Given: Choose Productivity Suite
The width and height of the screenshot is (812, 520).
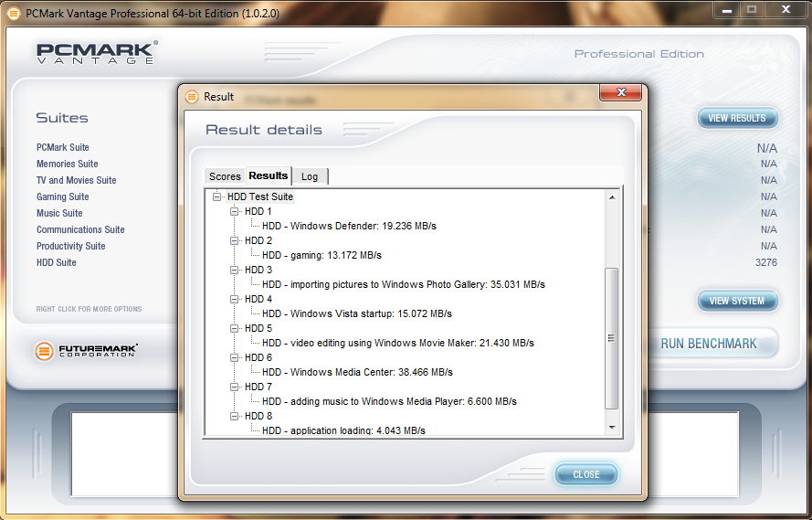Looking at the screenshot, I should coord(71,246).
